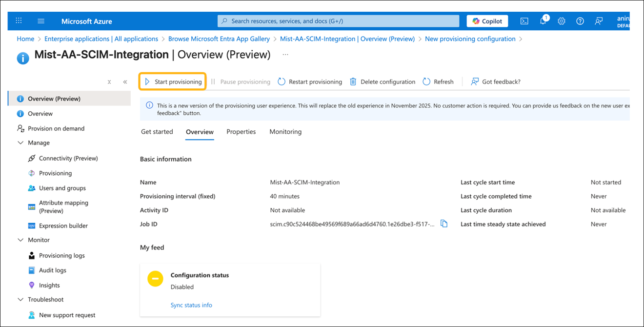
Task: Open the ellipsis menu next to page title
Action: pos(285,54)
